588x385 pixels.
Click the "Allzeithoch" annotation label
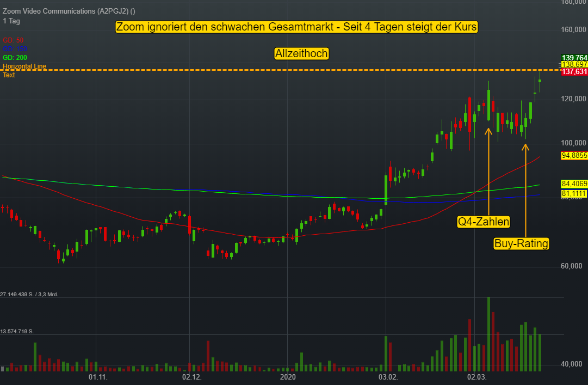click(301, 54)
